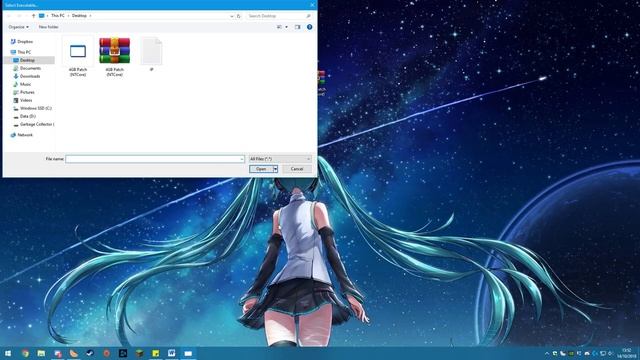Open the Minecraft block icon on taskbar
The image size is (640, 360).
click(x=139, y=353)
